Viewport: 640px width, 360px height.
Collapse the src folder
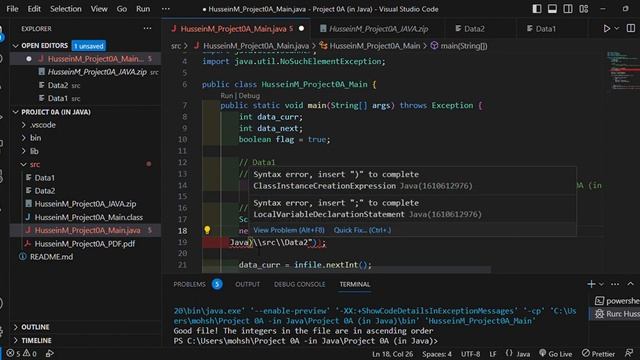click(x=35, y=164)
